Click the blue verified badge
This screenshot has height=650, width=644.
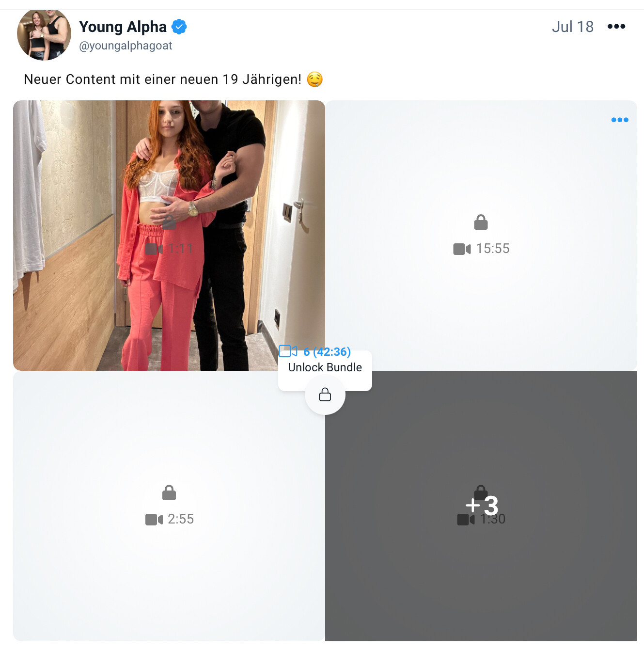(179, 27)
